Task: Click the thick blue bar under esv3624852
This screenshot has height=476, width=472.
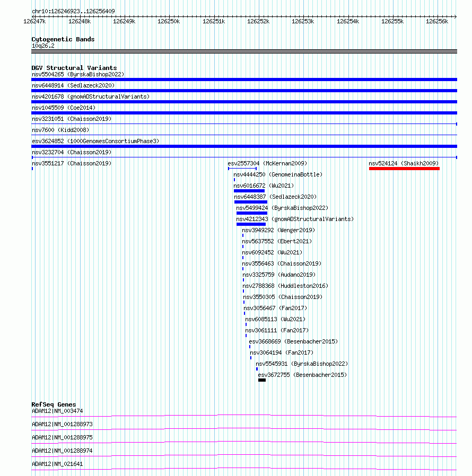Action: [244, 146]
